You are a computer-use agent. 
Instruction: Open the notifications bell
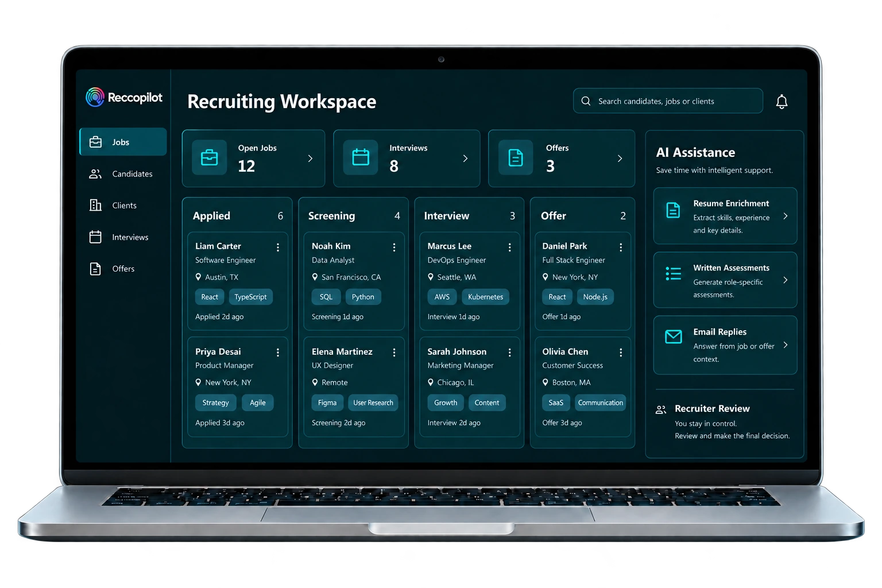[782, 102]
